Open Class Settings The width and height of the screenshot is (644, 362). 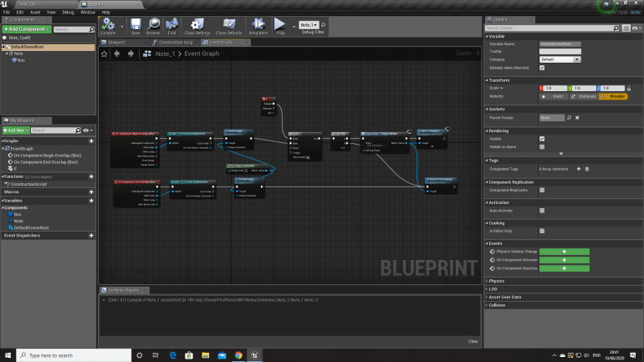pyautogui.click(x=197, y=26)
